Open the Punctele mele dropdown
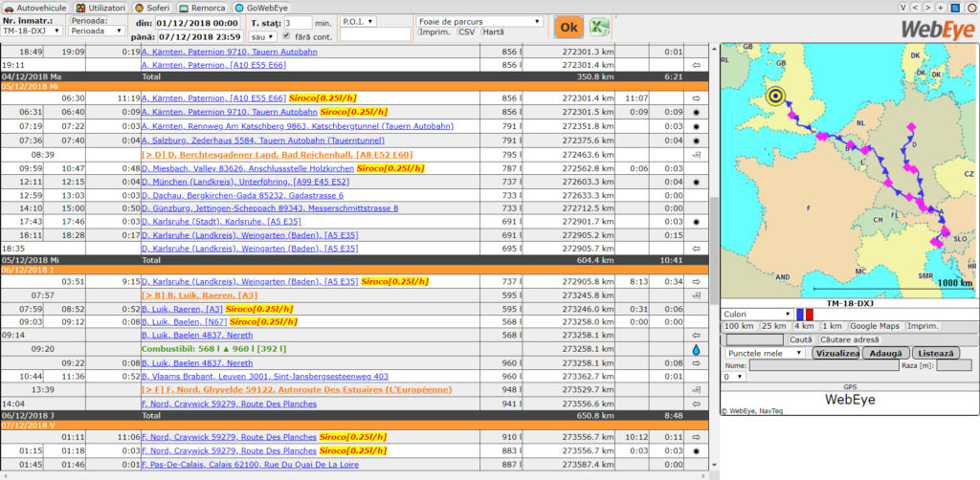Viewport: 980px width, 480px height. (764, 353)
